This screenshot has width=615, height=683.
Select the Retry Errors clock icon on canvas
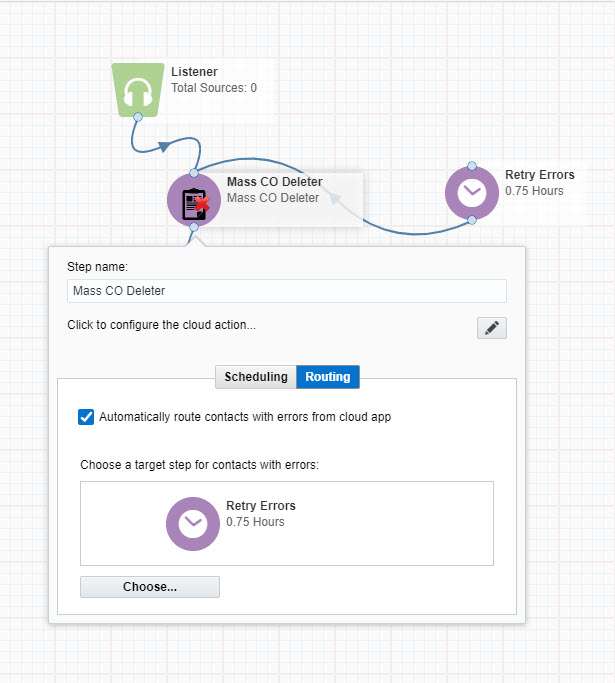tap(472, 192)
